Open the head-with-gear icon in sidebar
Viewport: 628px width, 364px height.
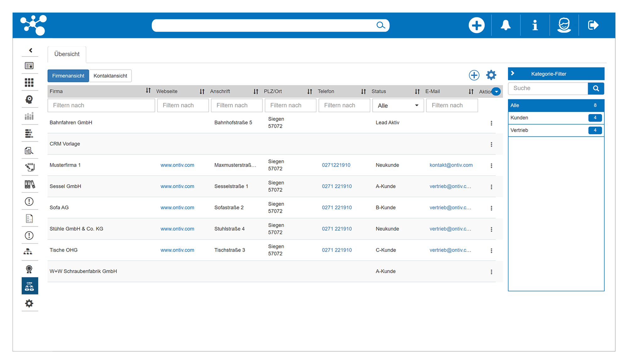pyautogui.click(x=29, y=99)
